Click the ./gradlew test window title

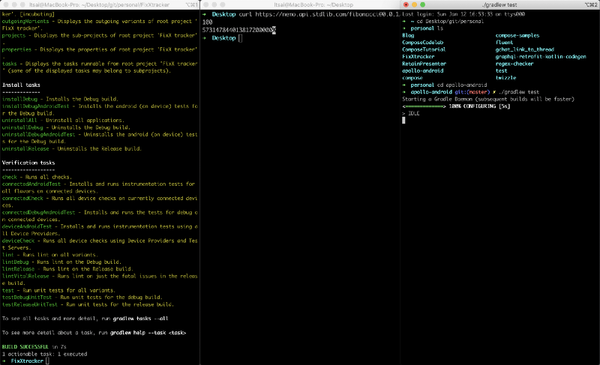(x=500, y=5)
